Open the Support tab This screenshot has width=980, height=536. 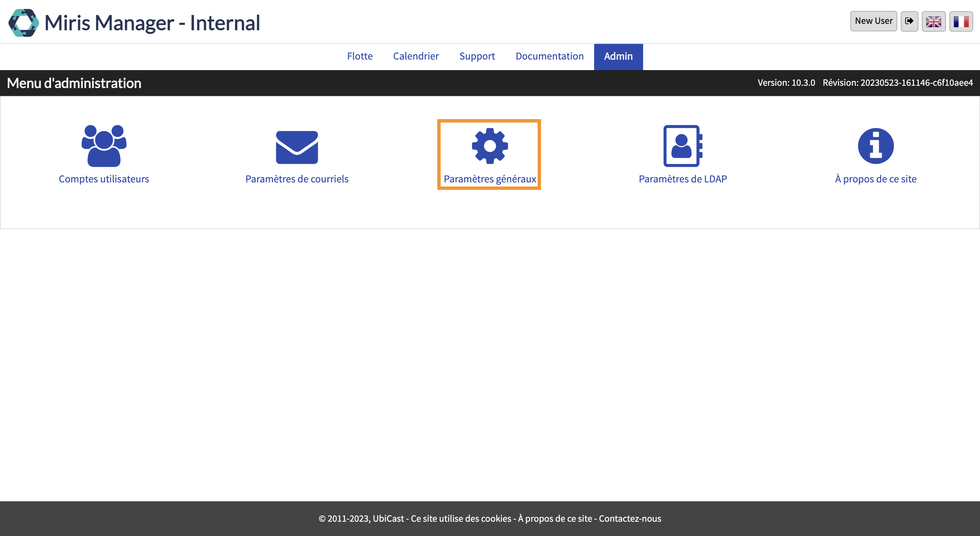point(477,56)
